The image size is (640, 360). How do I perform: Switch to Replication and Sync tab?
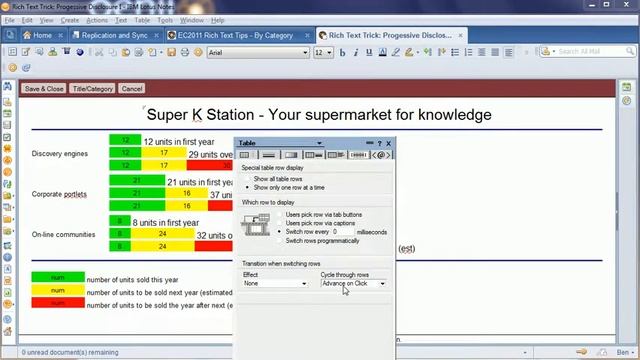click(x=114, y=36)
